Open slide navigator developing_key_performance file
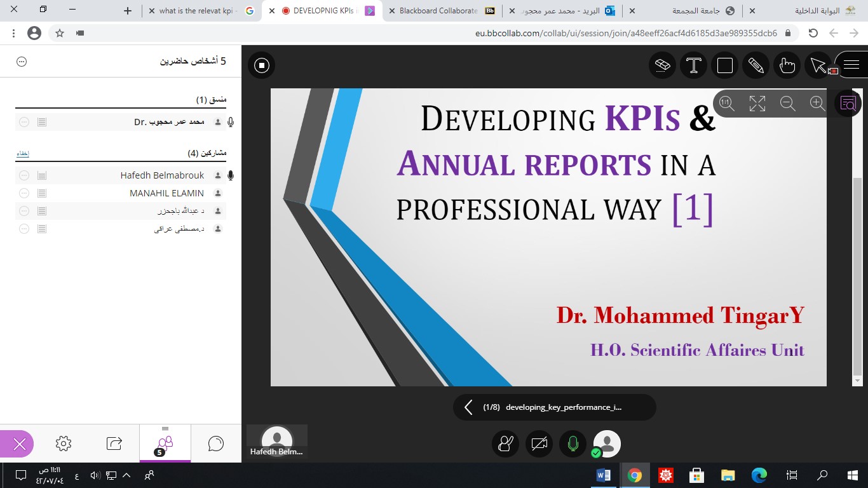The width and height of the screenshot is (868, 488). (x=563, y=407)
